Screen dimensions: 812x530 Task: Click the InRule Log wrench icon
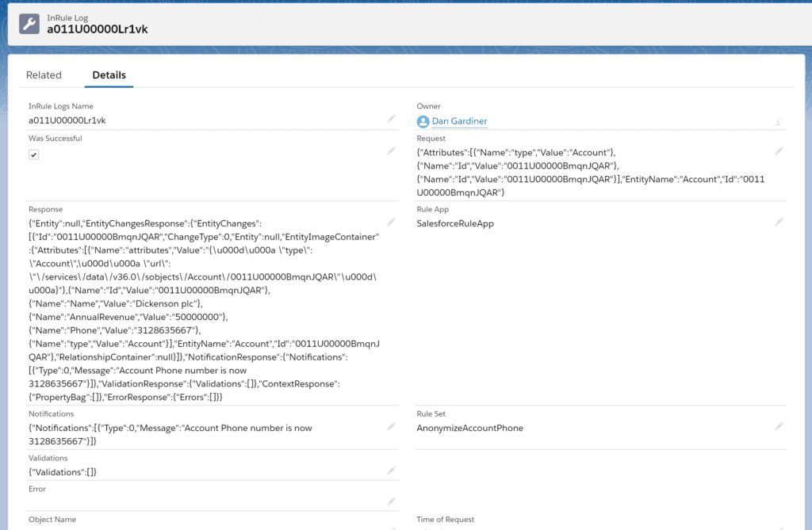pyautogui.click(x=29, y=23)
